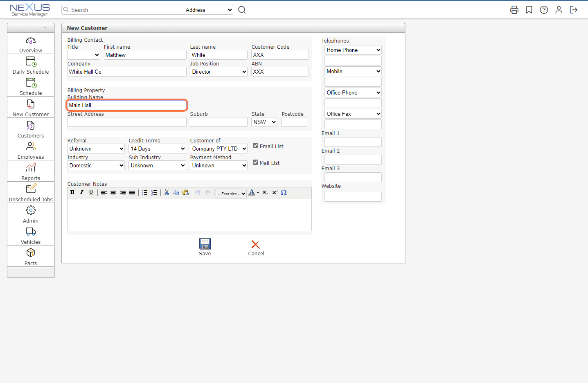Apply subscript formatting in notes editor
588x383 pixels.
click(x=265, y=192)
